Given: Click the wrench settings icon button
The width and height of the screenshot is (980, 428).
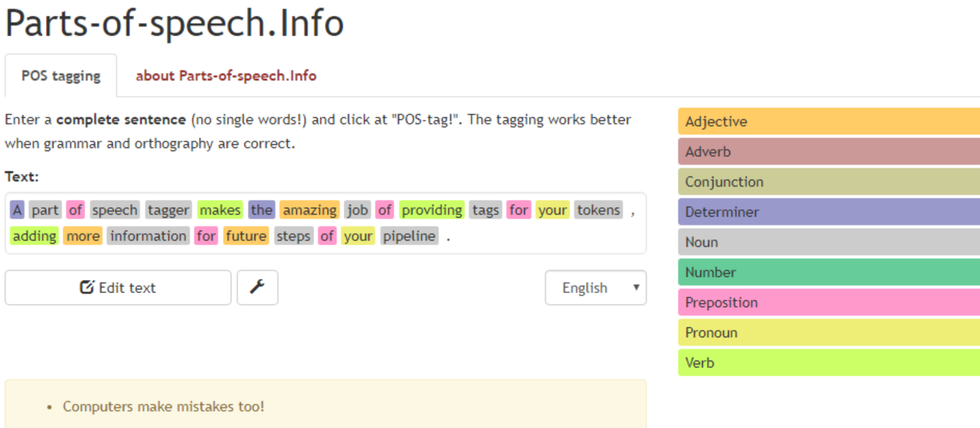Looking at the screenshot, I should tap(257, 287).
